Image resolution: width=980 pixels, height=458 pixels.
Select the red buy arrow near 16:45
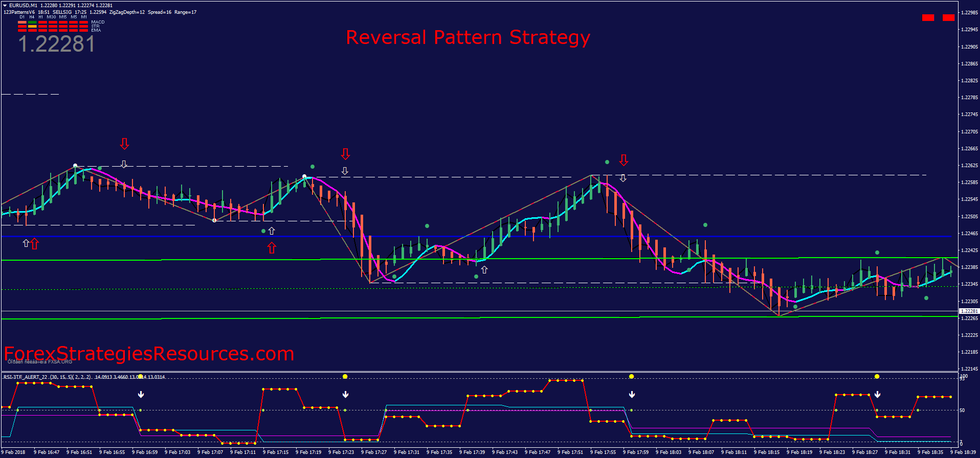(34, 244)
